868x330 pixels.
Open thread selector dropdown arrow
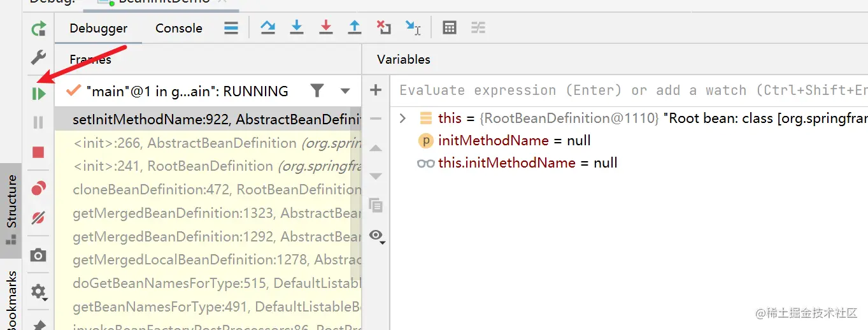click(x=345, y=91)
